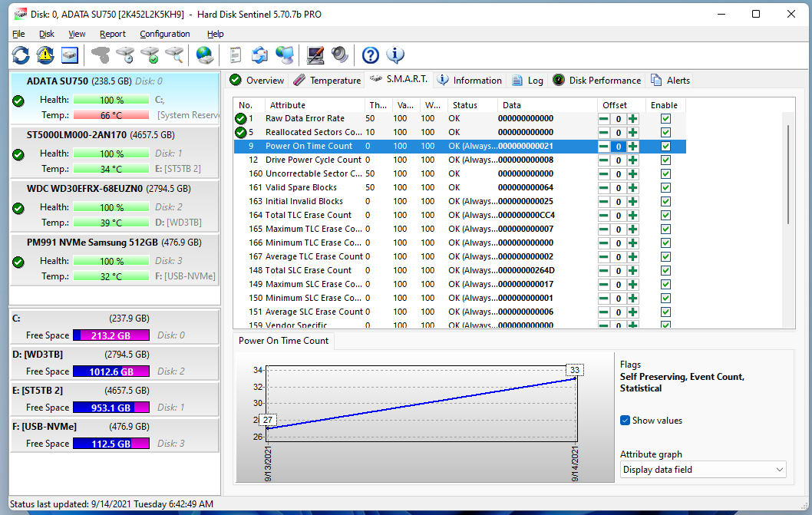The width and height of the screenshot is (812, 515).
Task: Sort by the Attribute column header
Action: pyautogui.click(x=315, y=105)
